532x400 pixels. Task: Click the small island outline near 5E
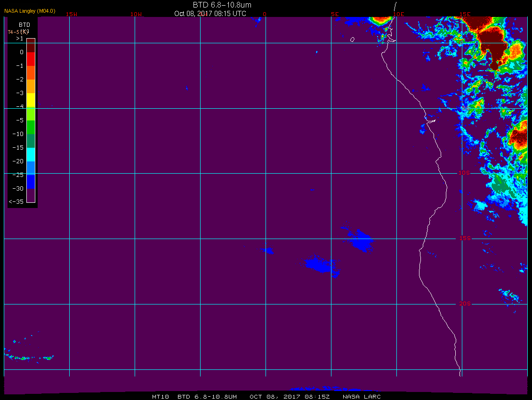tap(352, 40)
